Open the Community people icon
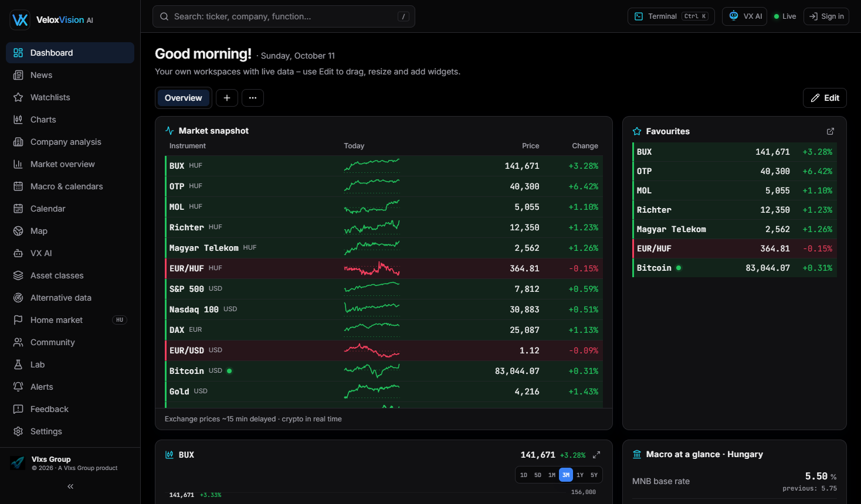Image resolution: width=861 pixels, height=504 pixels. 18,342
